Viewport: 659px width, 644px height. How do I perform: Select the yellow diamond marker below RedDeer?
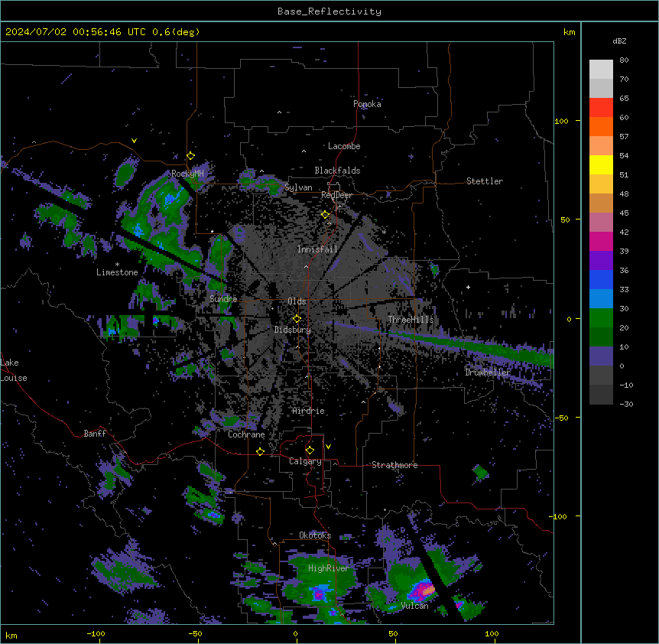point(325,215)
